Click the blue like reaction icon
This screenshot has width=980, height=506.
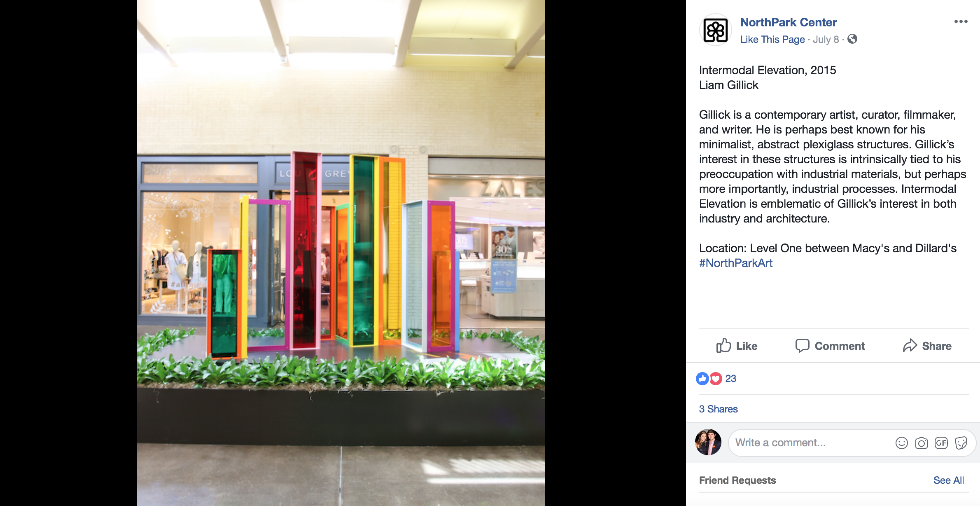click(702, 378)
